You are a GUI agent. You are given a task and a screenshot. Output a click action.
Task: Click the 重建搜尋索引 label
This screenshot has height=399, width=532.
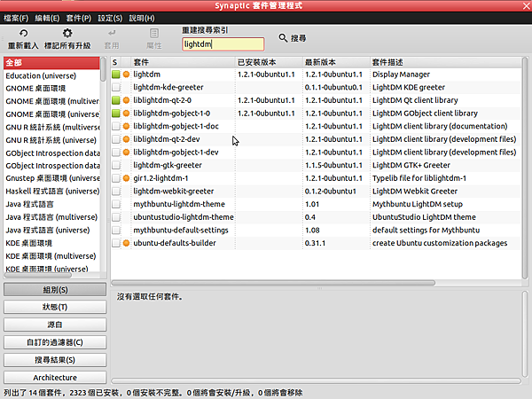coord(205,30)
